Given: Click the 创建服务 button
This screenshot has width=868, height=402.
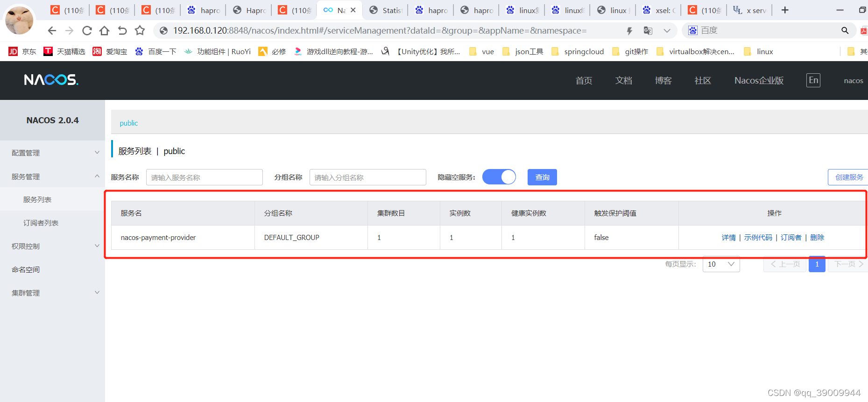Looking at the screenshot, I should click(848, 177).
